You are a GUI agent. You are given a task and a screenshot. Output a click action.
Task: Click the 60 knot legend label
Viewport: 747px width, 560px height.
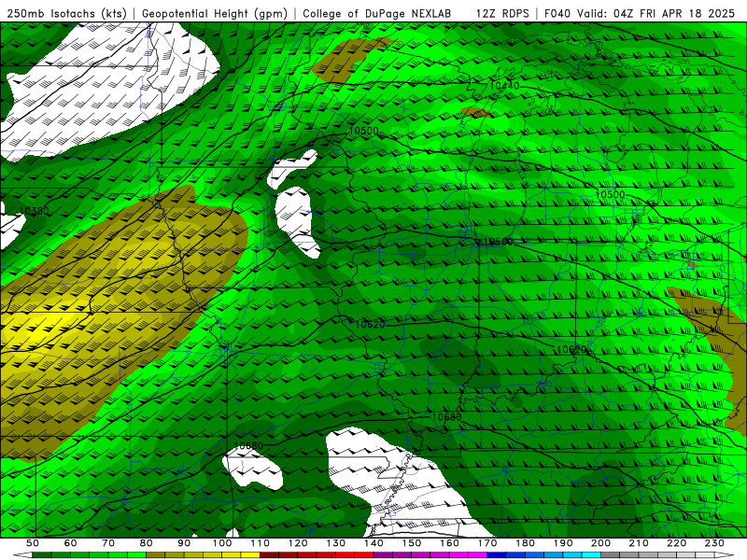pos(71,543)
